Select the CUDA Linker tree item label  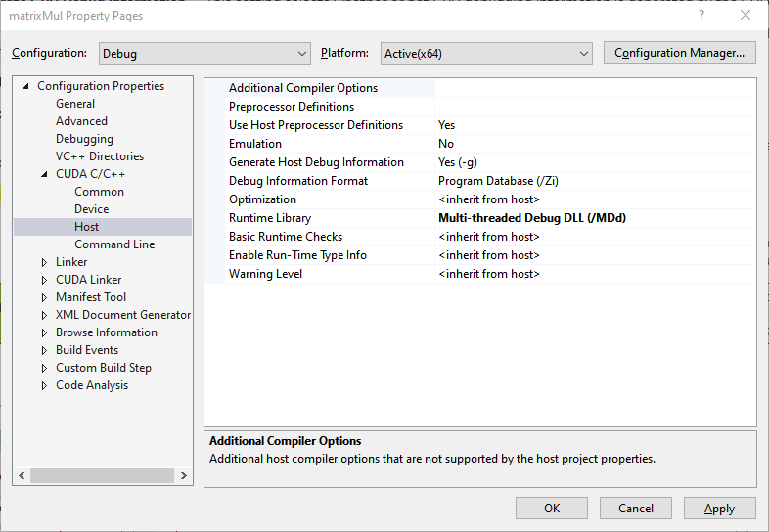(89, 280)
